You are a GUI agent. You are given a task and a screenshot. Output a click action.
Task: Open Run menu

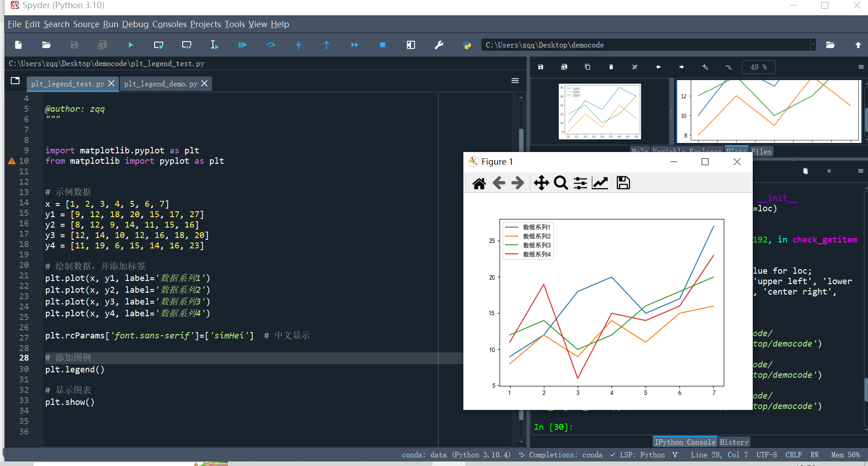(x=111, y=24)
